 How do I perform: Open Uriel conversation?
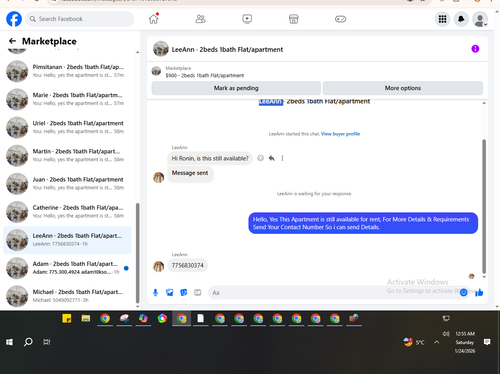pyautogui.click(x=68, y=127)
